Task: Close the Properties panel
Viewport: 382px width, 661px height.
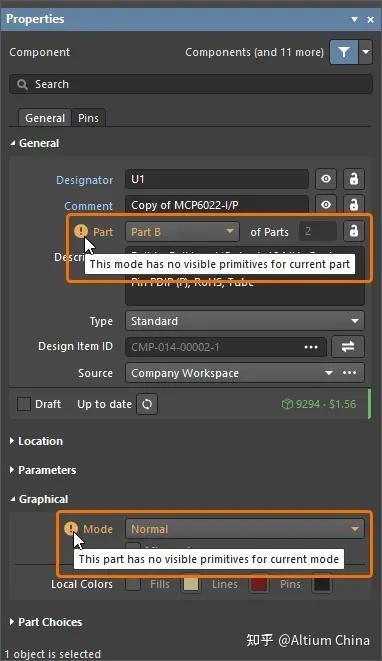Action: coord(371,19)
